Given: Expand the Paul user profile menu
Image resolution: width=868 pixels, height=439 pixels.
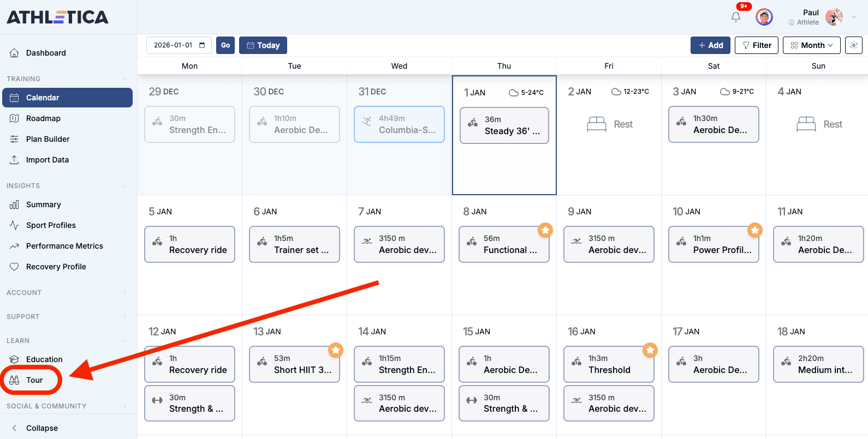Looking at the screenshot, I should pos(854,17).
